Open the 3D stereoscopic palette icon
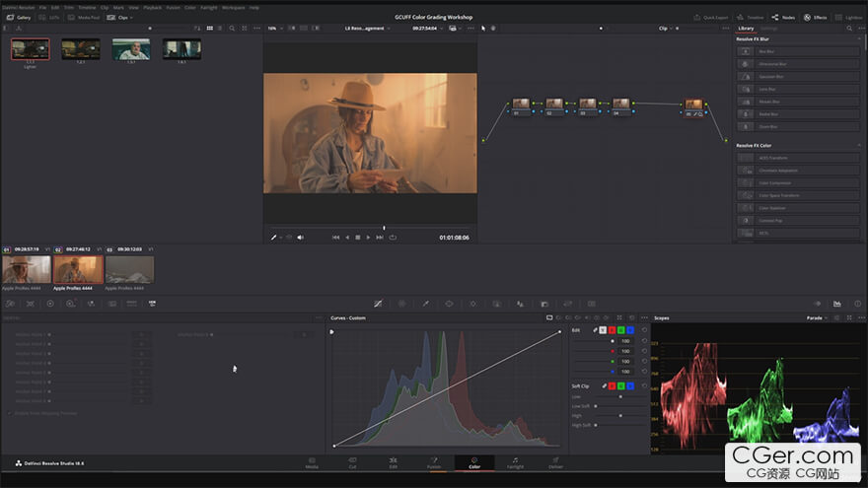Viewport: 868px width, 488px height. [x=592, y=304]
